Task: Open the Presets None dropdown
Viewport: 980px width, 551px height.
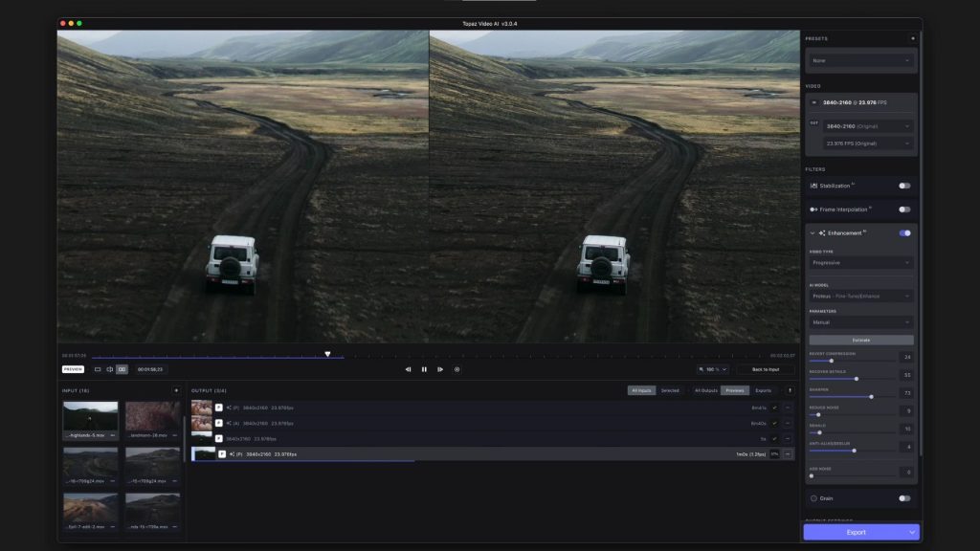Action: [860, 60]
